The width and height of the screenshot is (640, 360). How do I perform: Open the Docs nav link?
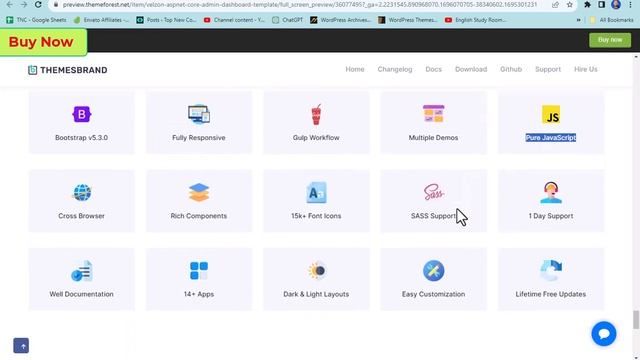pyautogui.click(x=433, y=69)
